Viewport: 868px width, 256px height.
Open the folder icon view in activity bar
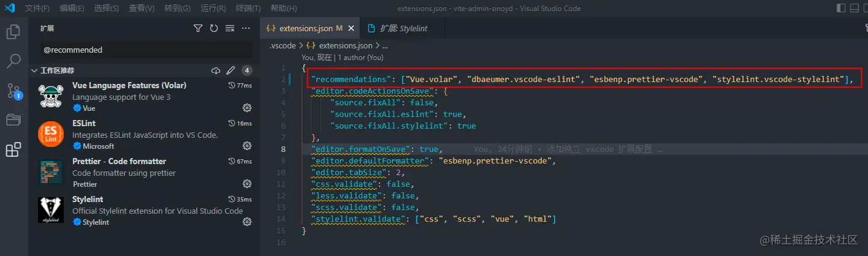(13, 119)
